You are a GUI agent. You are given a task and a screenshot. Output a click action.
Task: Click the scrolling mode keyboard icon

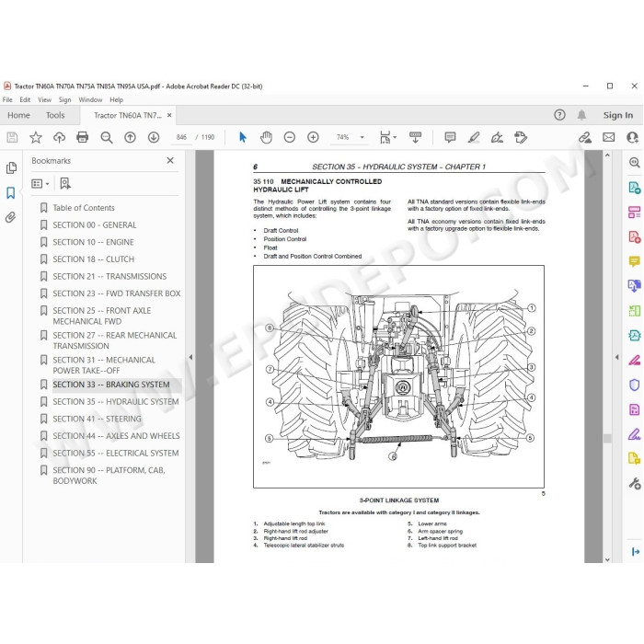(x=415, y=137)
